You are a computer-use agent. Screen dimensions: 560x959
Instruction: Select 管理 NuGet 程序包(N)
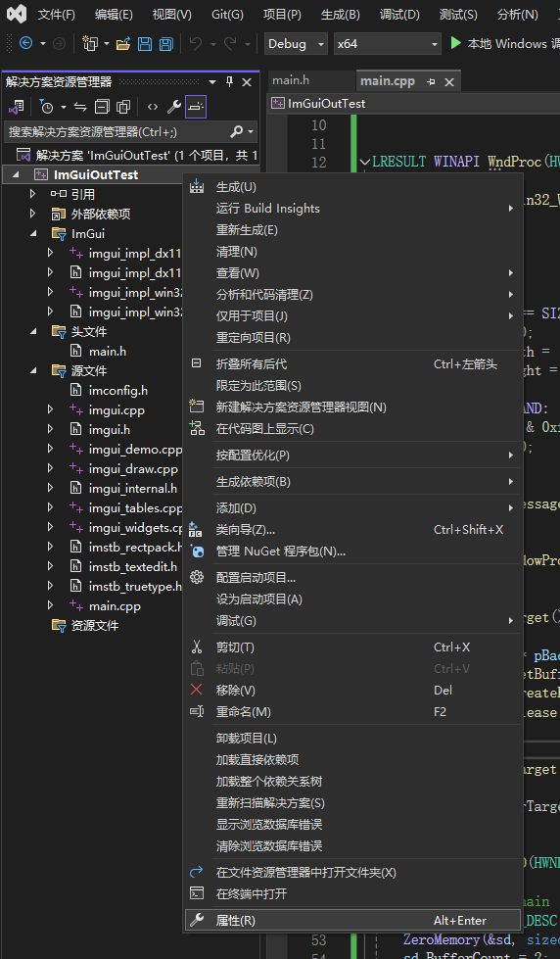click(352, 551)
